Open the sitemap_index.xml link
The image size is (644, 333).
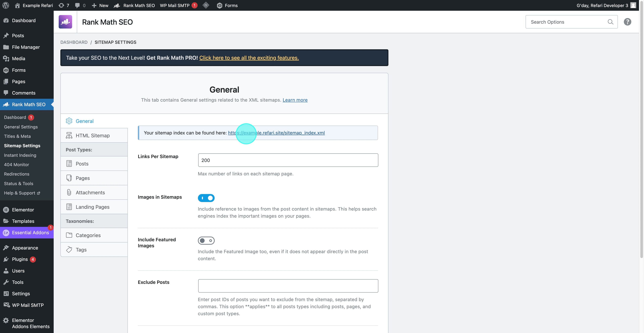(276, 133)
